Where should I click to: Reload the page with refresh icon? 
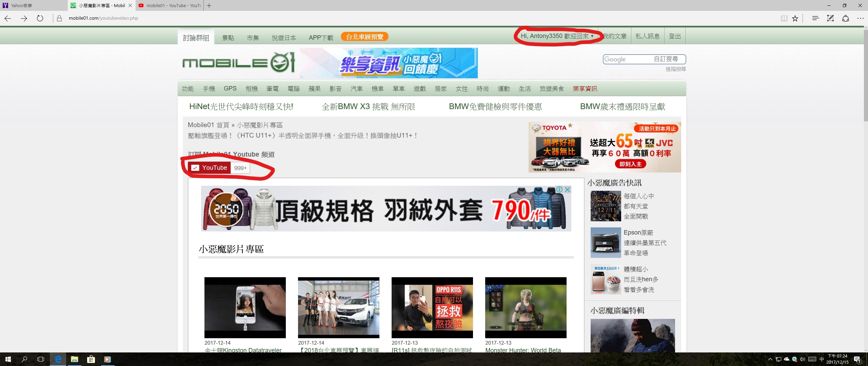pyautogui.click(x=40, y=18)
